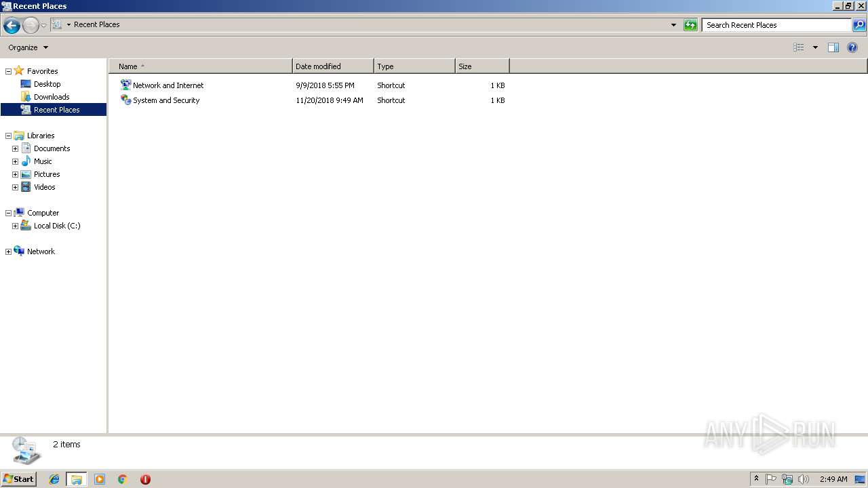Click the red stop-sign taskbar icon

tap(145, 479)
